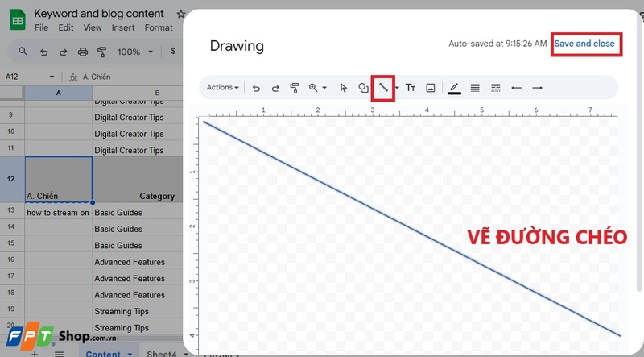644x357 pixels.
Task: Open the Content tab dropdown arrow
Action: tap(130, 354)
